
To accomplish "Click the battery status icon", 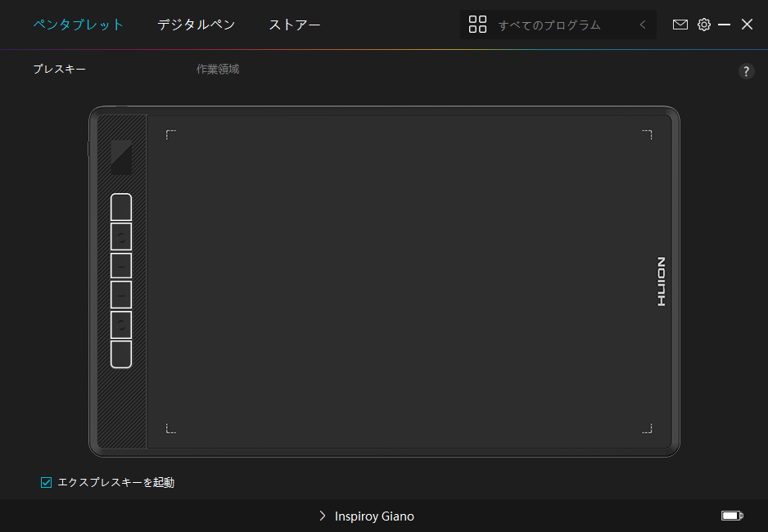I will click(x=732, y=516).
